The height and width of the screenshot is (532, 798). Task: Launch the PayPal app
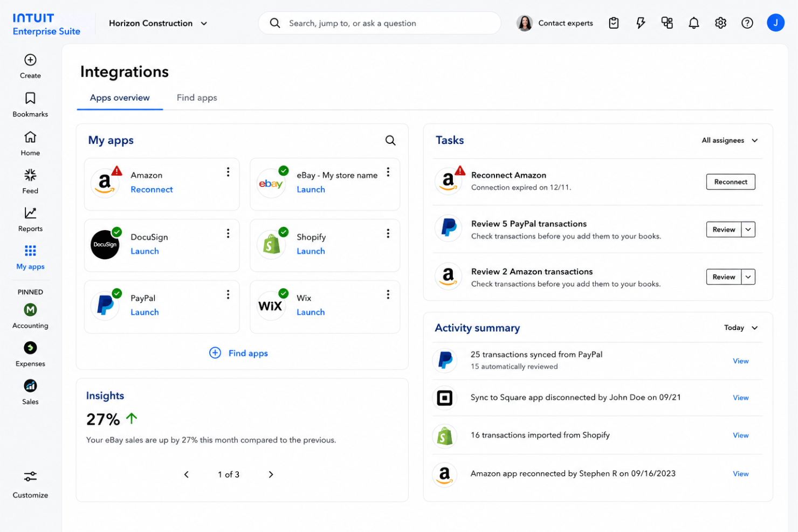coord(145,312)
